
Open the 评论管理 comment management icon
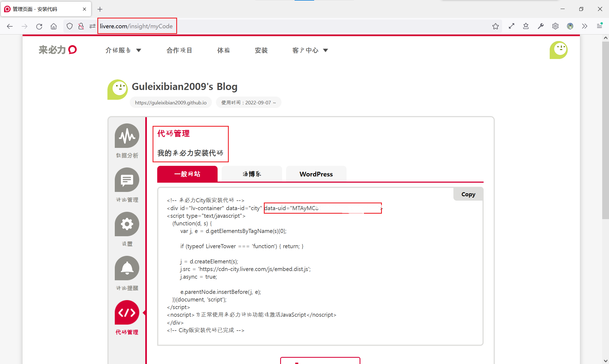coord(127,180)
